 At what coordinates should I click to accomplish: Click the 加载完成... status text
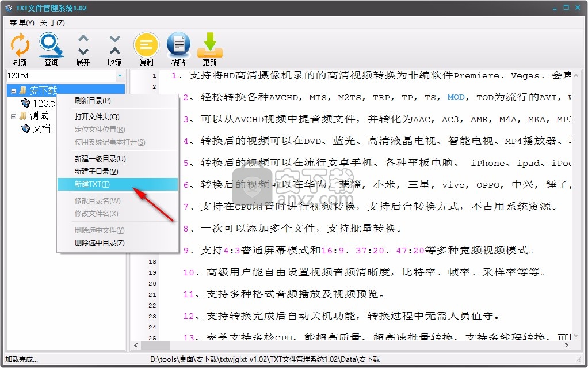point(21,359)
